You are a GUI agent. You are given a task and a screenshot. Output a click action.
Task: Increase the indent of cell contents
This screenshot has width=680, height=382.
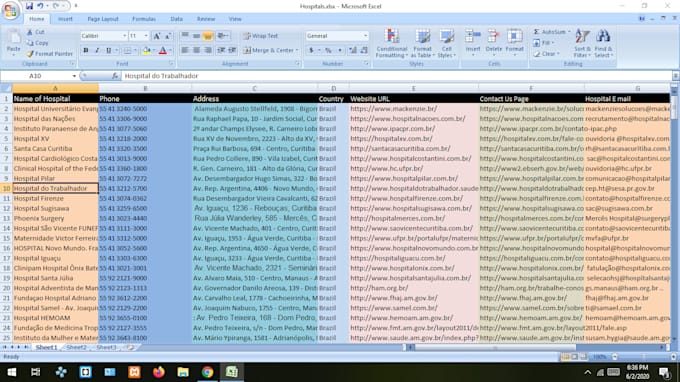coord(232,50)
